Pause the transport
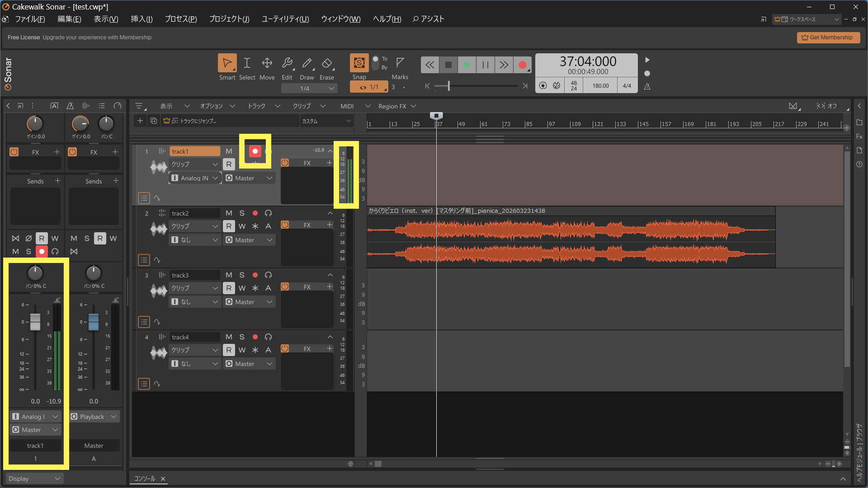868x488 pixels. tap(486, 65)
